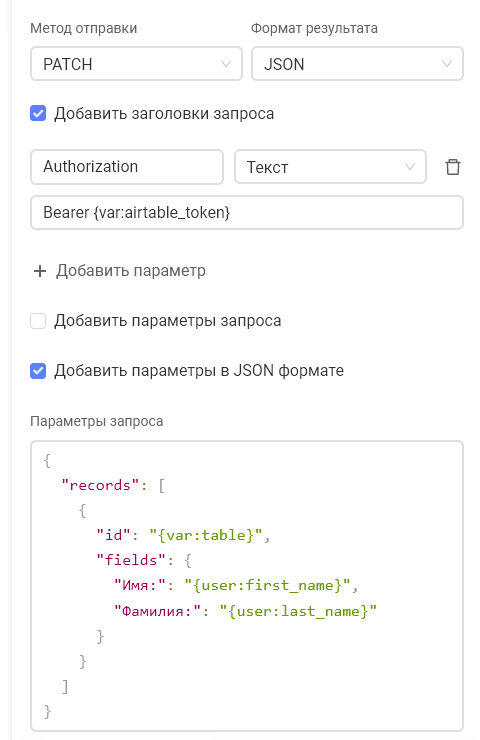Expand the Текст header type dropdown
The image size is (480, 740).
click(x=330, y=167)
